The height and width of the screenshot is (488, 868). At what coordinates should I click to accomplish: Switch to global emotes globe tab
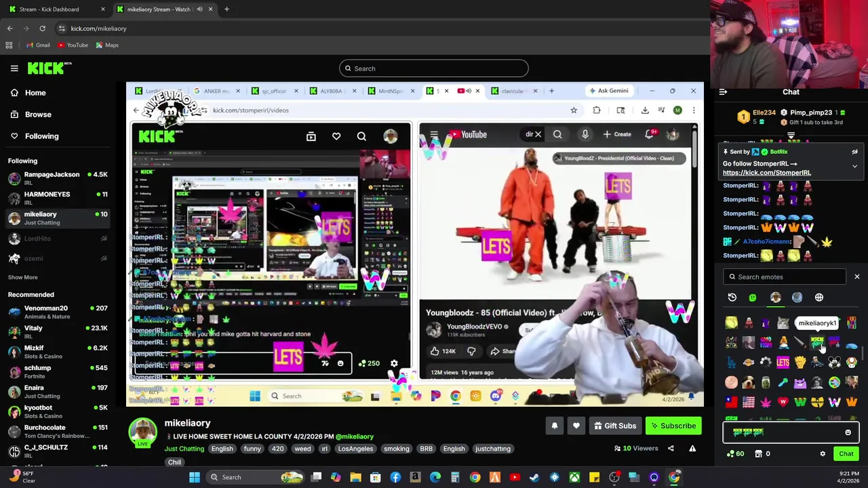(x=819, y=298)
